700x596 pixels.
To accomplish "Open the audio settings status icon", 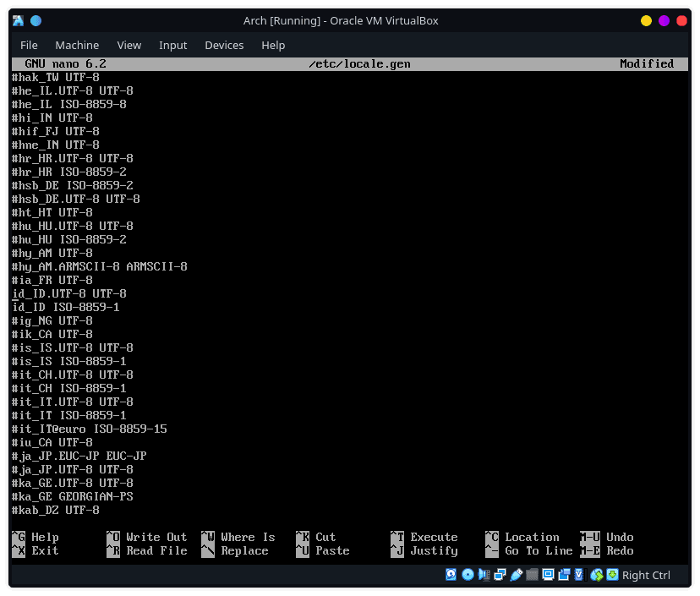I will coord(484,575).
